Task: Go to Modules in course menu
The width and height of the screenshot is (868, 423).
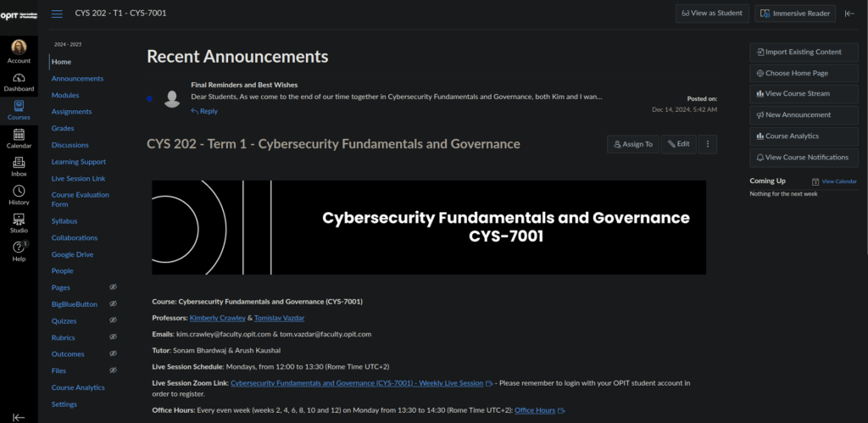Action: point(65,95)
